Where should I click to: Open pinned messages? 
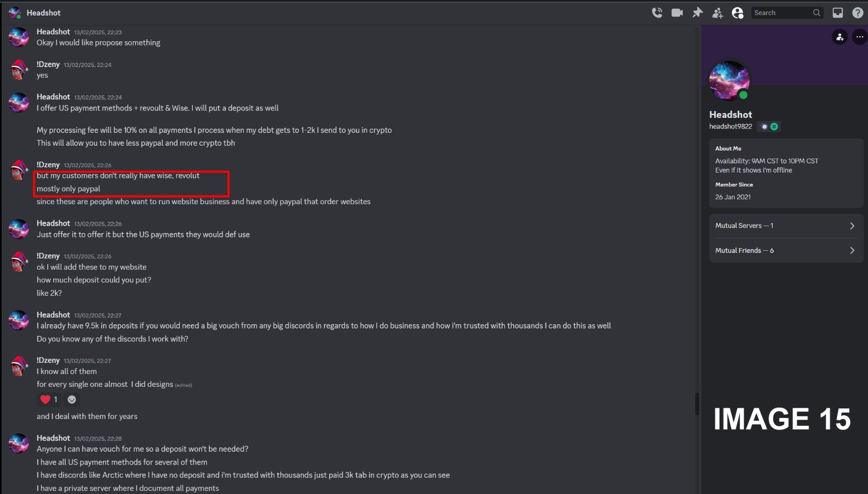(x=698, y=13)
